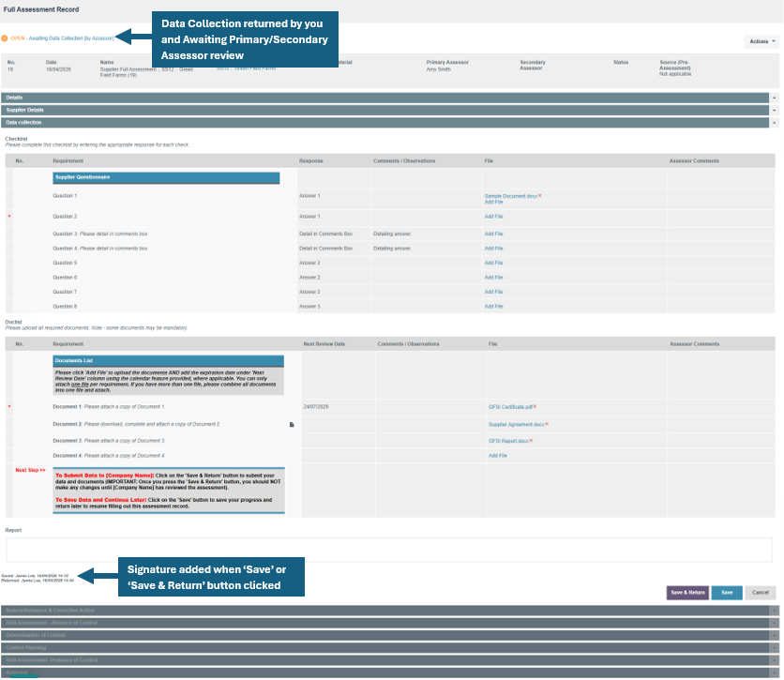Open the GFSI Certificate.pdf link
This screenshot has height=680, width=784.
[510, 407]
